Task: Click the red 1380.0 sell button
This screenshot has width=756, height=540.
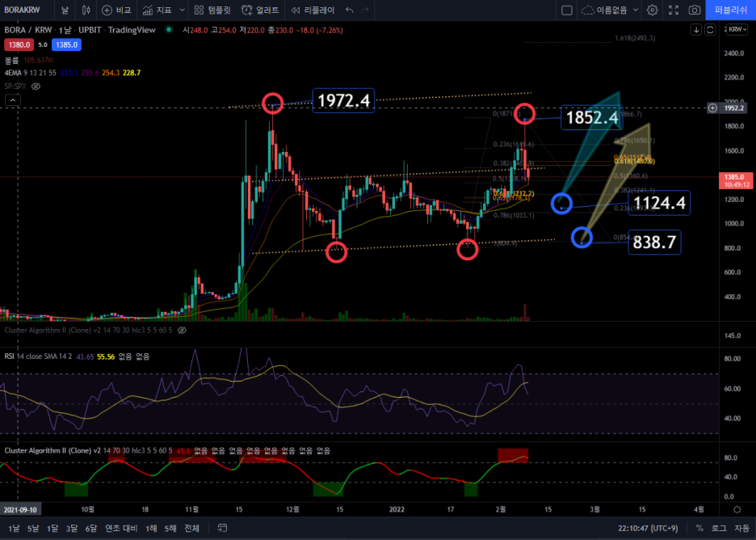Action: point(19,45)
